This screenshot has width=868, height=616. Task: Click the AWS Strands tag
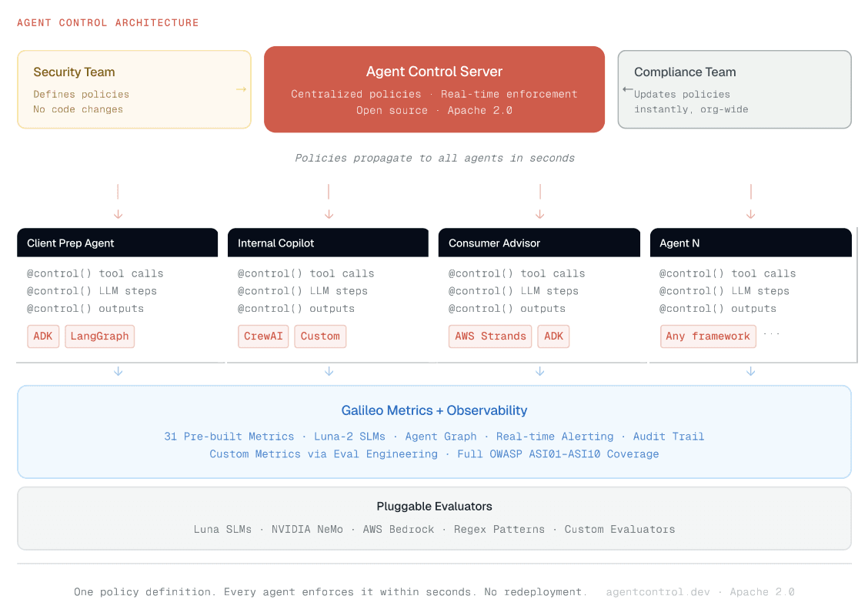click(490, 336)
